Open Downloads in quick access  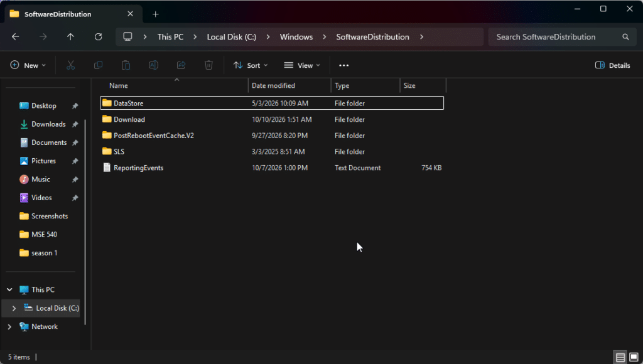(x=43, y=124)
